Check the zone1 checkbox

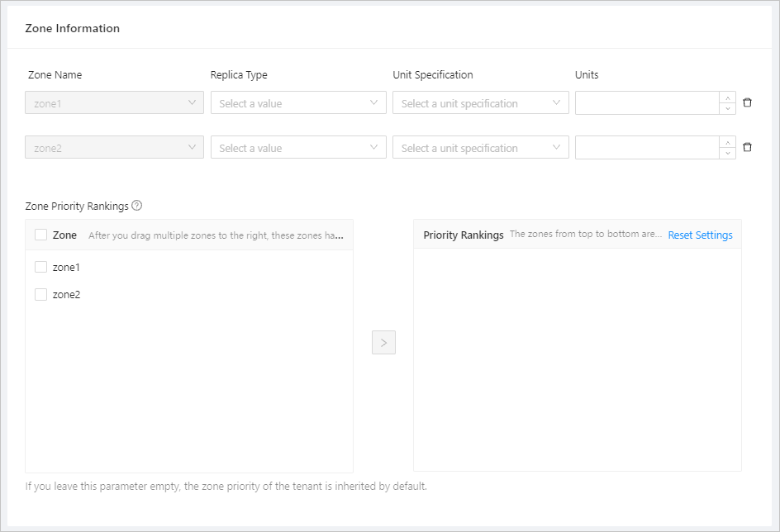(x=40, y=266)
